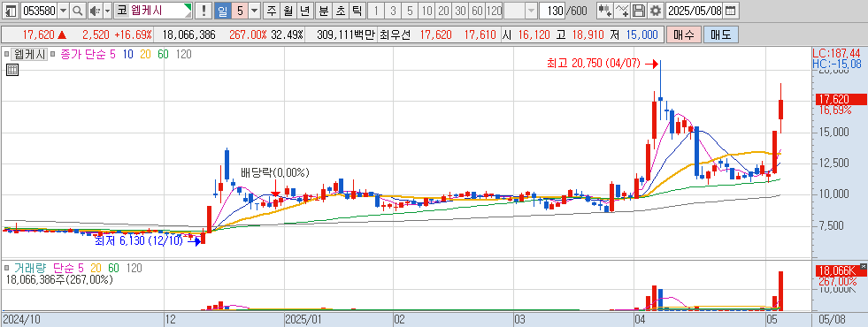The height and width of the screenshot is (327, 868).
Task: Click the 최저 6,130 (12/10) annotation
Action: pos(138,241)
